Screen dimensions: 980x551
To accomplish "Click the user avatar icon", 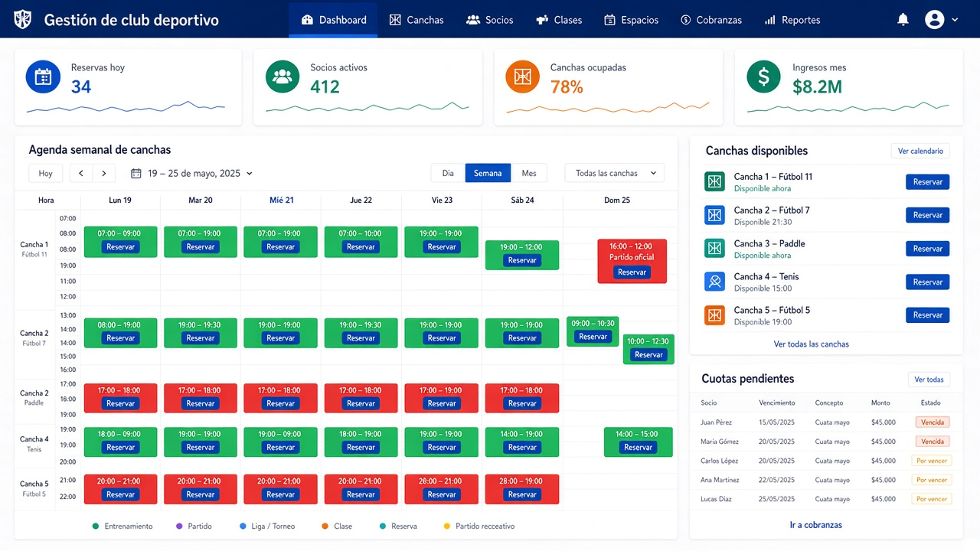I will 934,20.
